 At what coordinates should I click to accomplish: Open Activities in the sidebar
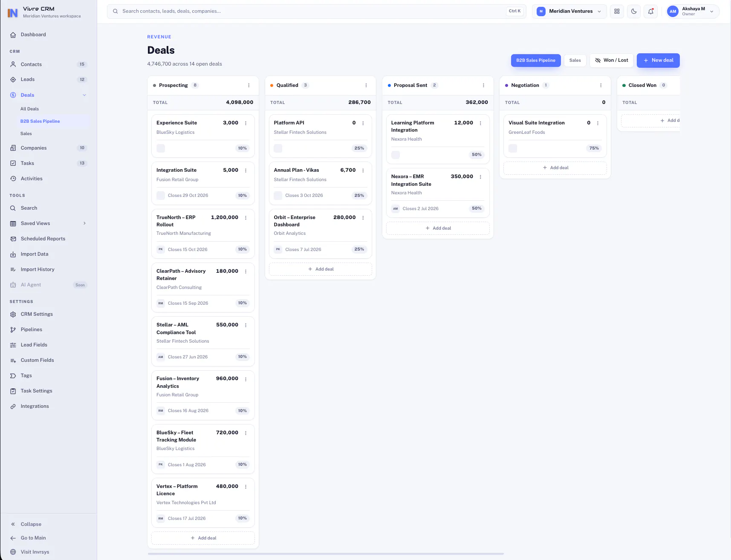pyautogui.click(x=49, y=179)
